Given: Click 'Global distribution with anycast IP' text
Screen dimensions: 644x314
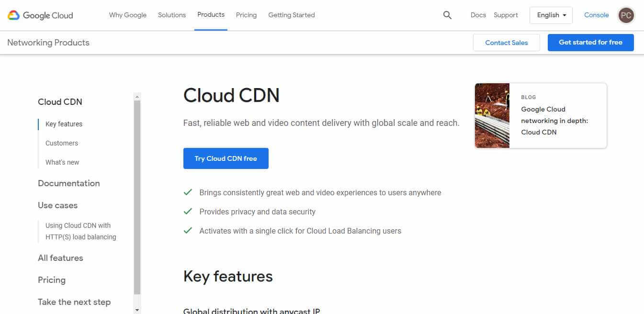Looking at the screenshot, I should click(251, 311).
